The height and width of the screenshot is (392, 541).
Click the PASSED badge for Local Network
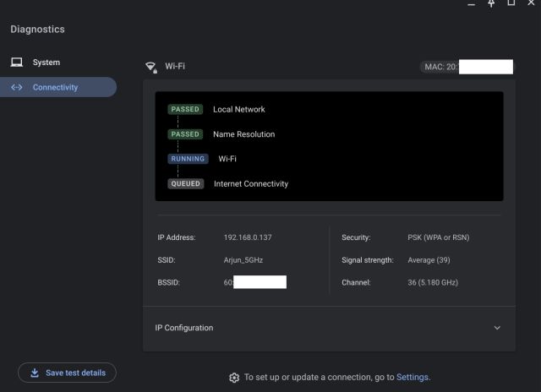tap(185, 110)
